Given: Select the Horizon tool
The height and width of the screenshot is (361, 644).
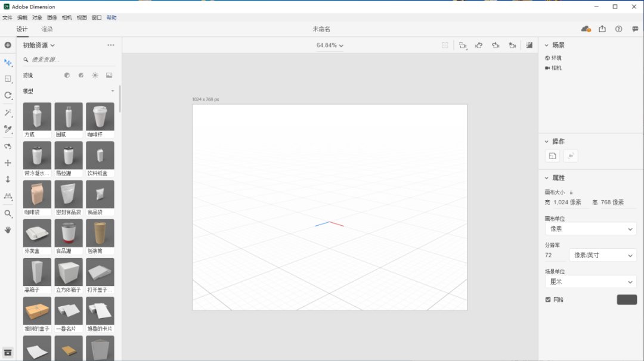Looking at the screenshot, I should pos(8,196).
